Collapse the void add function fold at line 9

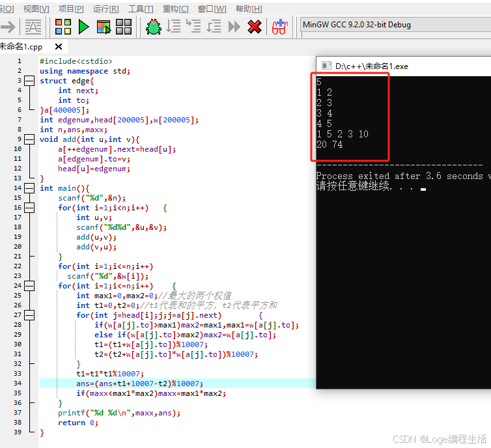(x=29, y=139)
